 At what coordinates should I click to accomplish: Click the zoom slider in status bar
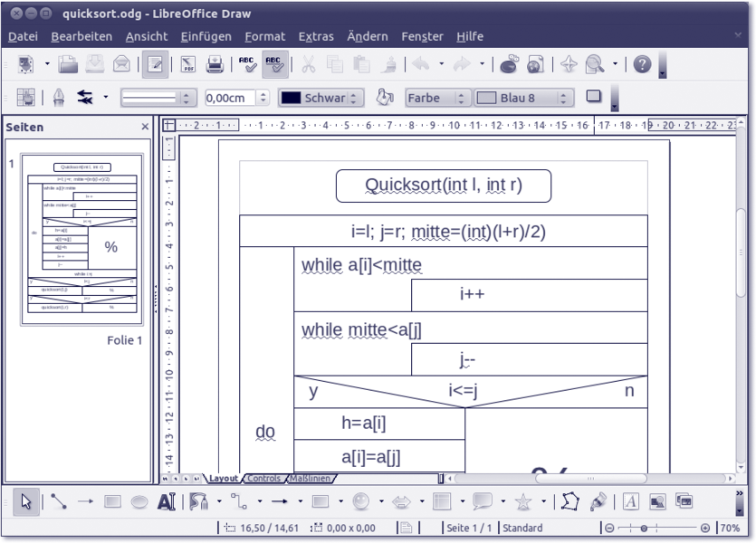pos(654,528)
